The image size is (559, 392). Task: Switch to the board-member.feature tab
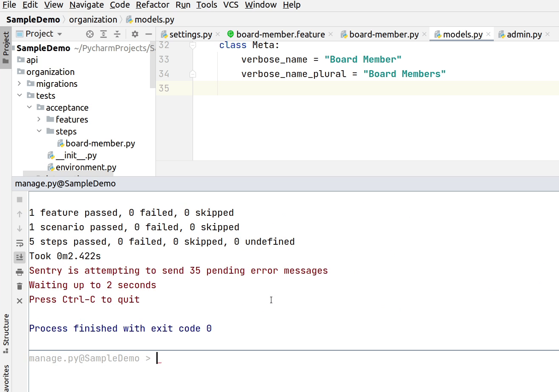click(280, 34)
